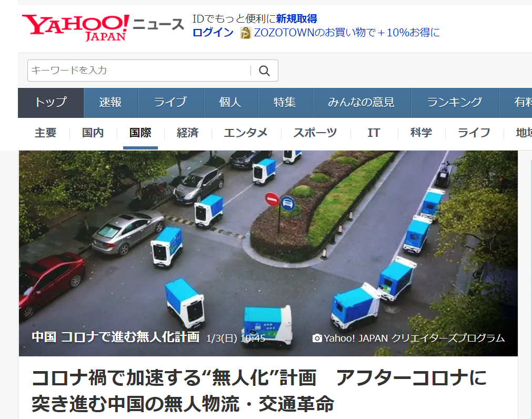The width and height of the screenshot is (532, 419).
Task: Open the みんなの意見 tab
Action: click(x=362, y=103)
